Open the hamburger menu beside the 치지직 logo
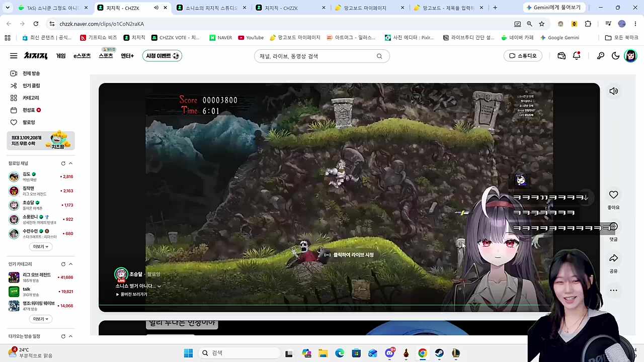Screen dimensions: 644x362 coord(14,56)
